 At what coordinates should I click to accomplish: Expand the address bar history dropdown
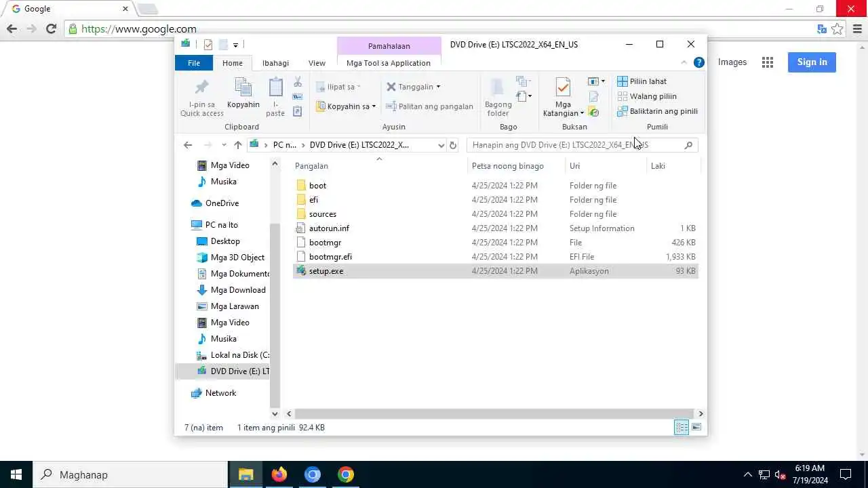pos(441,145)
